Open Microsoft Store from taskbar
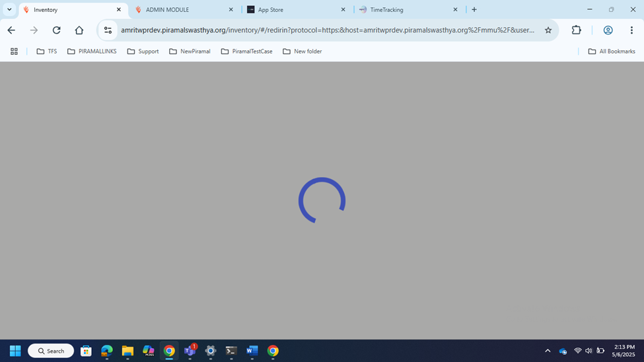 [86, 351]
